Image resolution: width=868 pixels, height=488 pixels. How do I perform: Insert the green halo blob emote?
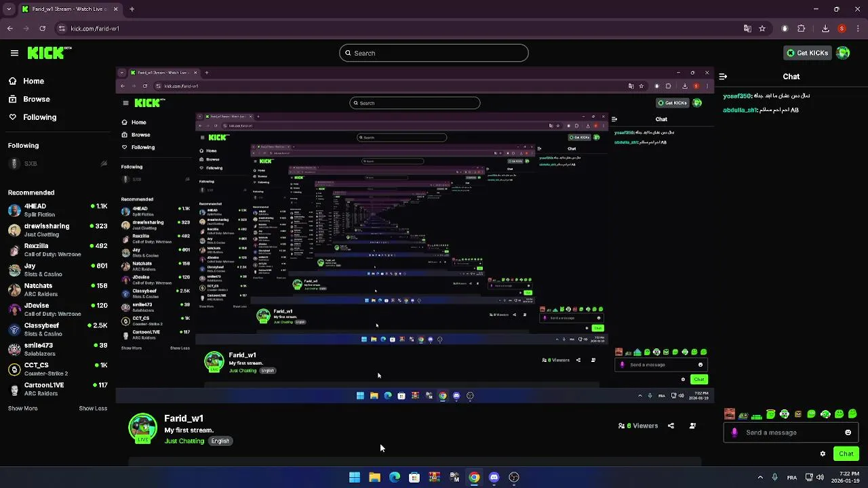click(770, 413)
